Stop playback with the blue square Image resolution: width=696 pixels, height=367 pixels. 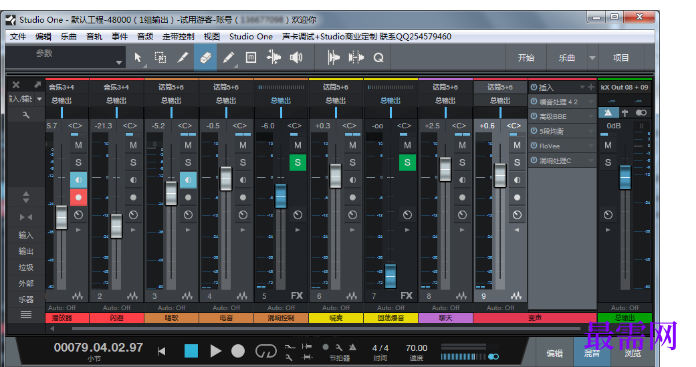191,351
